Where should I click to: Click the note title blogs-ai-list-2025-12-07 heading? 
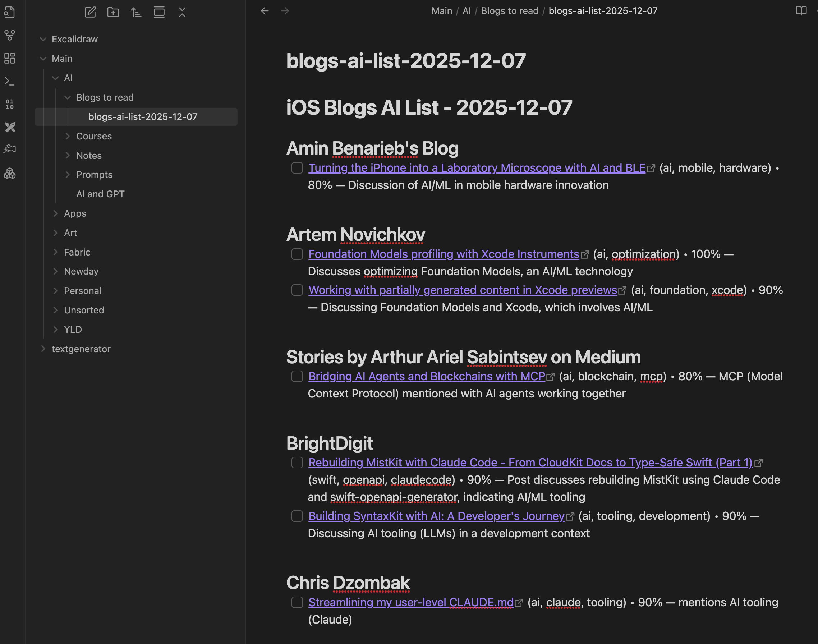point(406,61)
